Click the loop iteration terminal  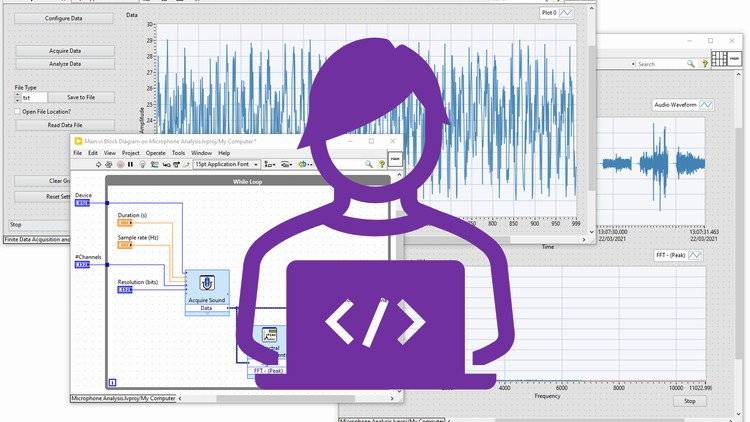coord(112,382)
